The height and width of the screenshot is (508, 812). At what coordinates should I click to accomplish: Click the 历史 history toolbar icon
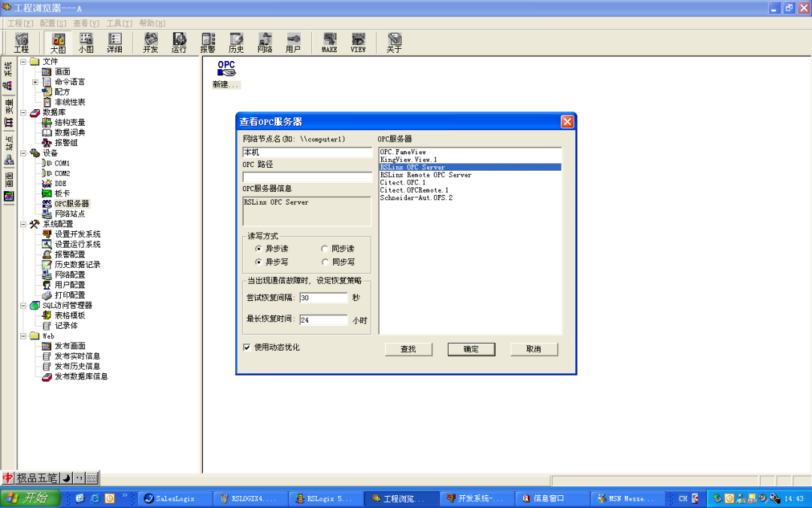click(x=236, y=42)
